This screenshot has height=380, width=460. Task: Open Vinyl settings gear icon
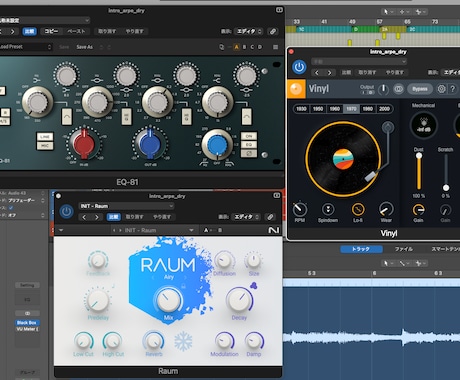tap(441, 89)
